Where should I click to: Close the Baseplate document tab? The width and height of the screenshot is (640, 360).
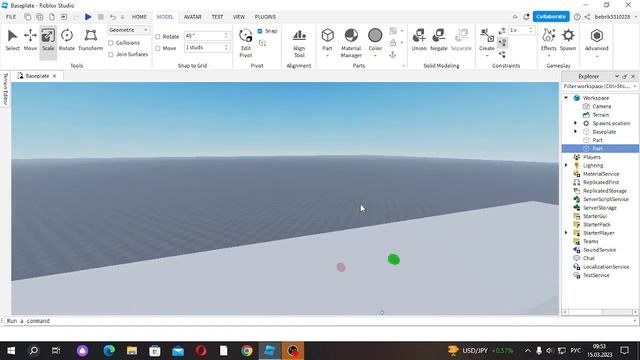pyautogui.click(x=54, y=76)
